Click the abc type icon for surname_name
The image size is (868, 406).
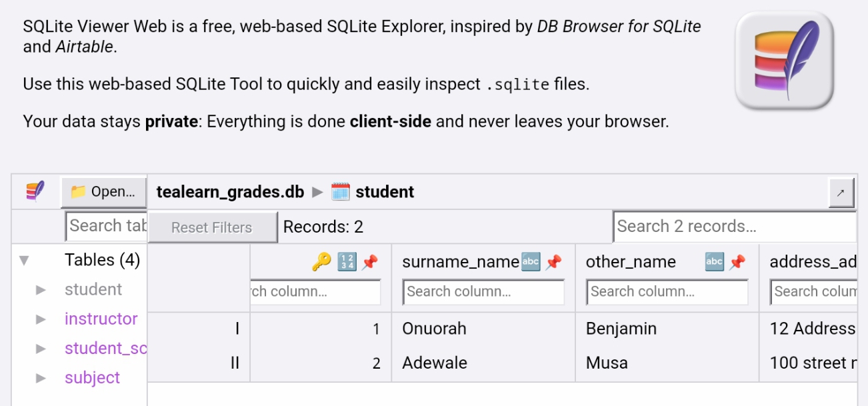pyautogui.click(x=530, y=262)
